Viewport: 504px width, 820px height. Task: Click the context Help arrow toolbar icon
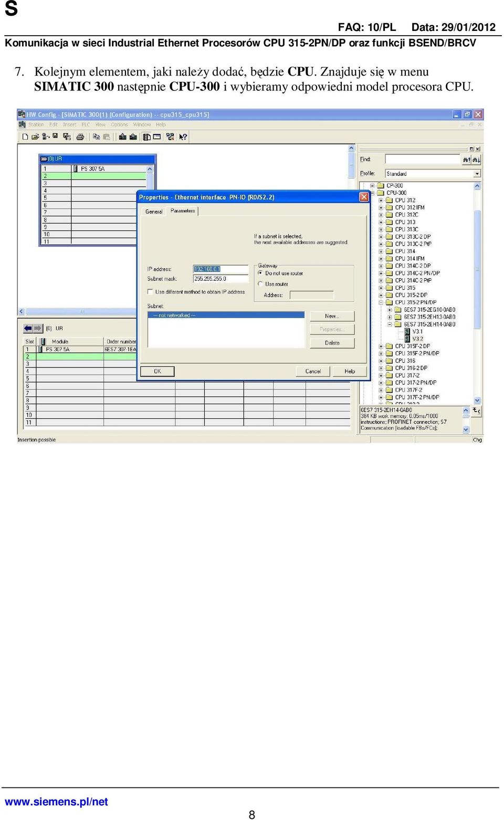183,137
